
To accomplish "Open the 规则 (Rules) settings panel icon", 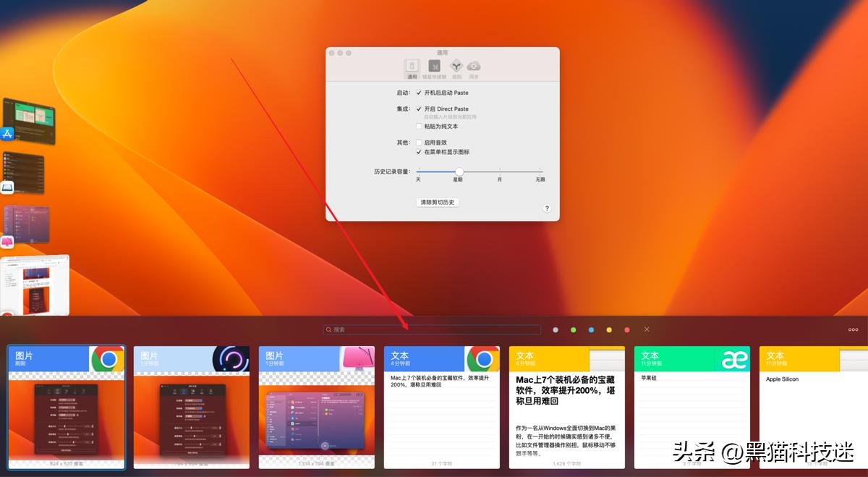I will click(x=456, y=67).
